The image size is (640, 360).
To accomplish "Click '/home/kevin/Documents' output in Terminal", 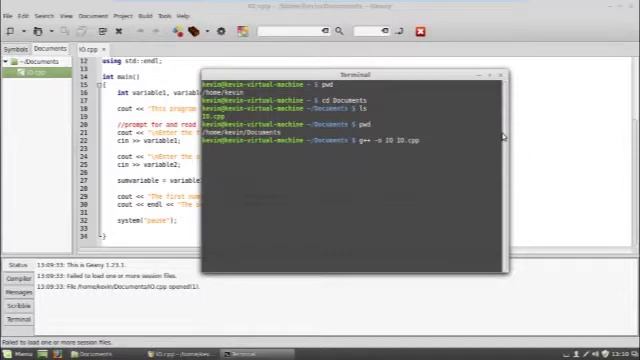I will 241,132.
